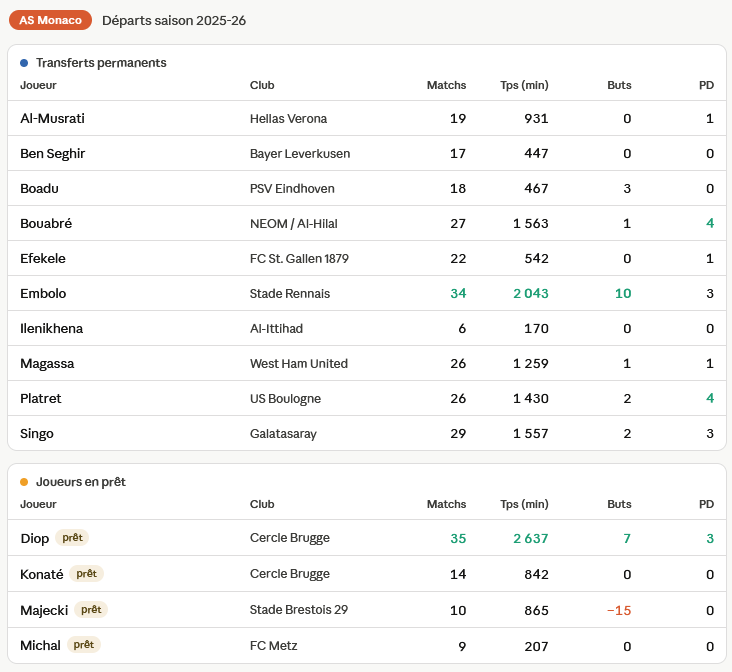This screenshot has height=672, width=732.
Task: Select player name Majecki
Action: tap(44, 610)
